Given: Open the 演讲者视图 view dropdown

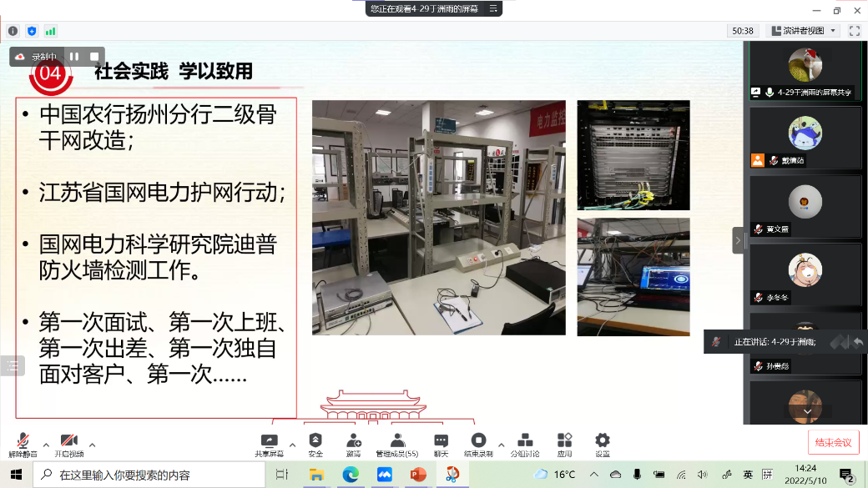Looking at the screenshot, I should click(x=803, y=31).
